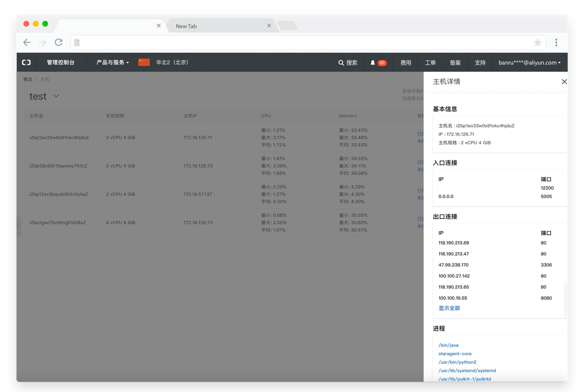The height and width of the screenshot is (392, 583).
Task: Open the 工单 menu
Action: [430, 63]
